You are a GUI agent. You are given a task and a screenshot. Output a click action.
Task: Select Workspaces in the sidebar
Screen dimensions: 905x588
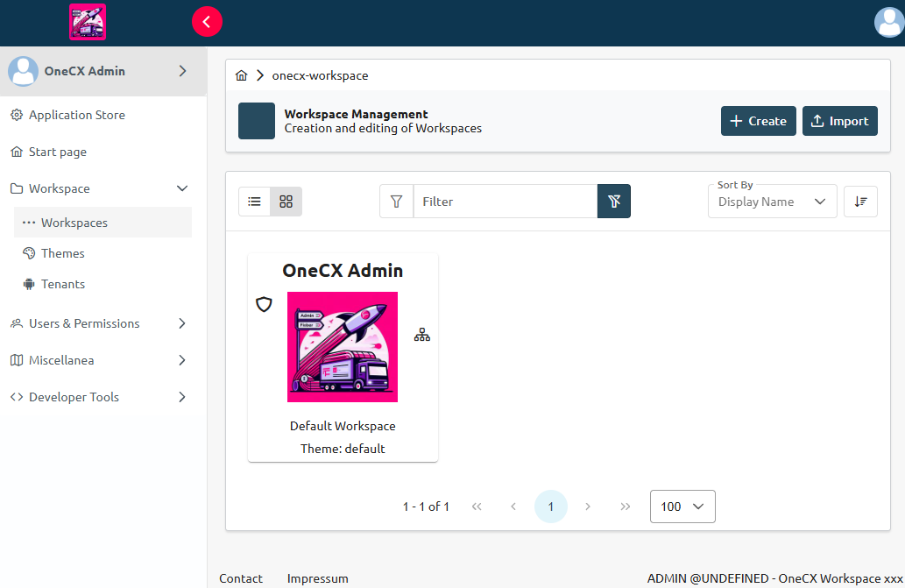point(74,222)
